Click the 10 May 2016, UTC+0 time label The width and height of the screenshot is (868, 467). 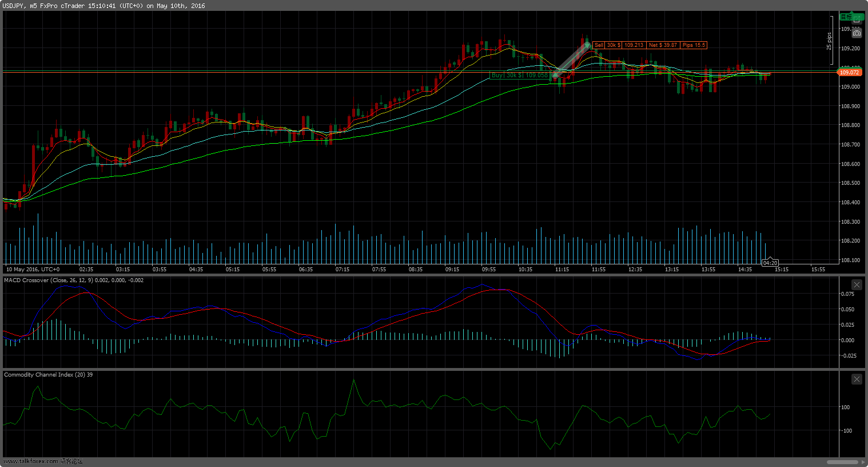point(33,269)
